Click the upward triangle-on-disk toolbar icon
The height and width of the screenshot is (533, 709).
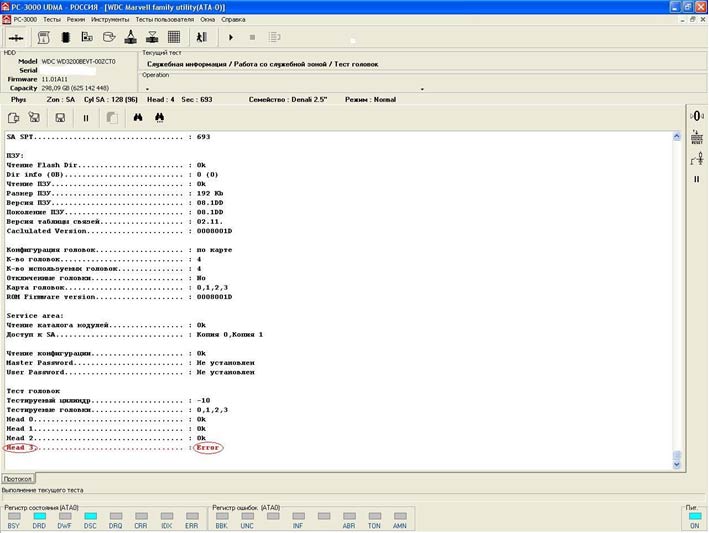click(x=131, y=37)
